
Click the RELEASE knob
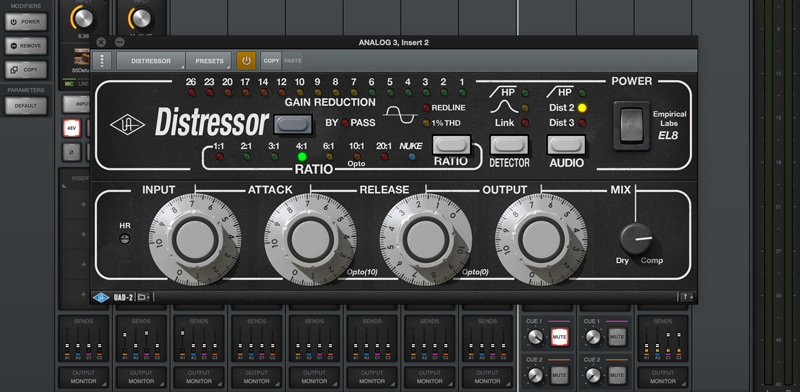426,239
